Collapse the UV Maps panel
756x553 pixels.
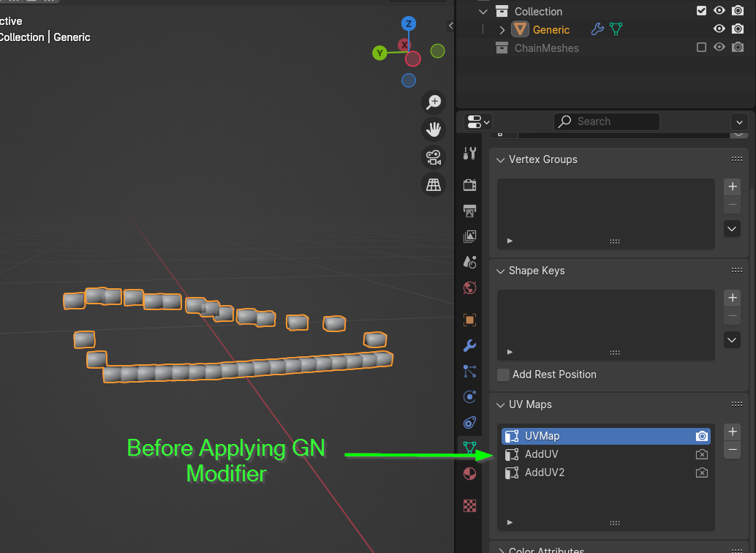point(500,405)
